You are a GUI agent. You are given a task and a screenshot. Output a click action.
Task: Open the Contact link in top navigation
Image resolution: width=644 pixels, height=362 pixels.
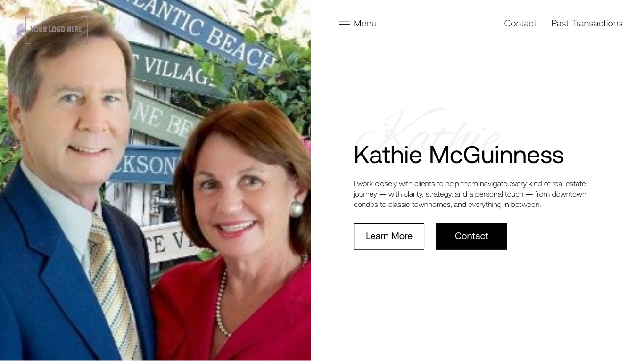coord(520,23)
